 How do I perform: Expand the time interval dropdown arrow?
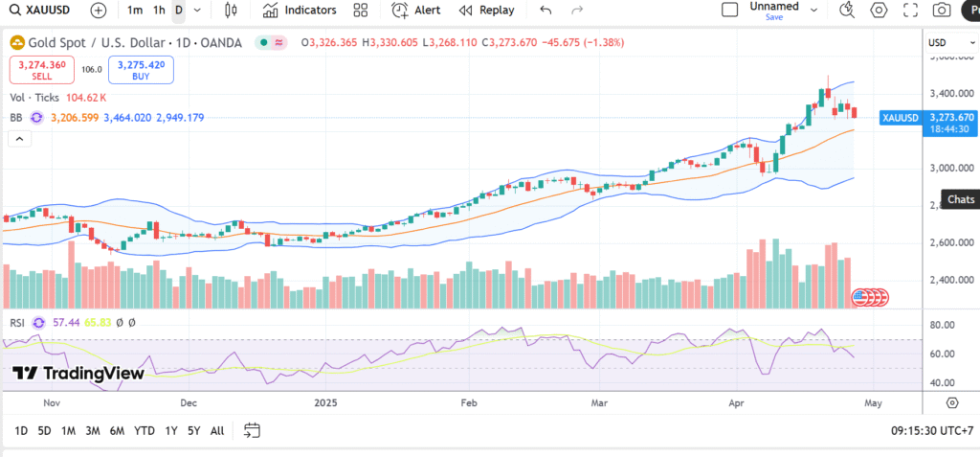tap(197, 11)
